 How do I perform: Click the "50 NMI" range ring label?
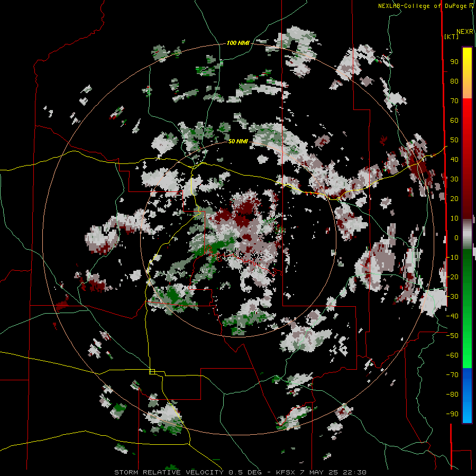(238, 141)
